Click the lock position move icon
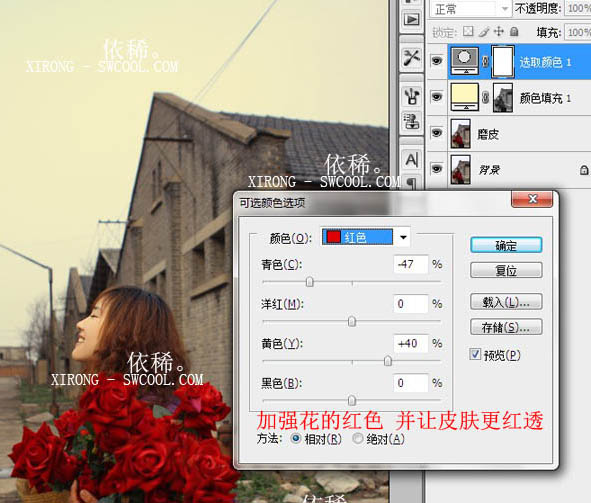This screenshot has height=503, width=591. (x=499, y=31)
